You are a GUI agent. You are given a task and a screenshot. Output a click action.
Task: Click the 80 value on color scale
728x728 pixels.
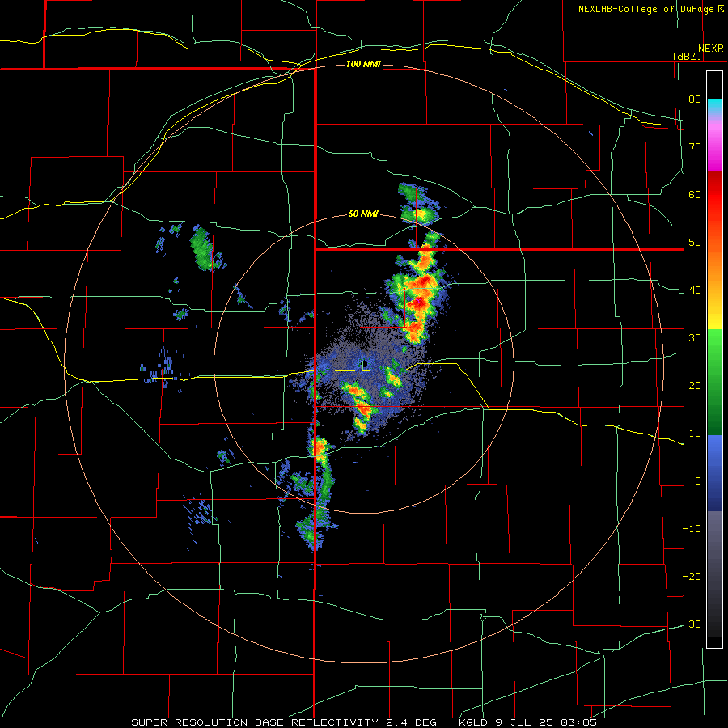695,99
